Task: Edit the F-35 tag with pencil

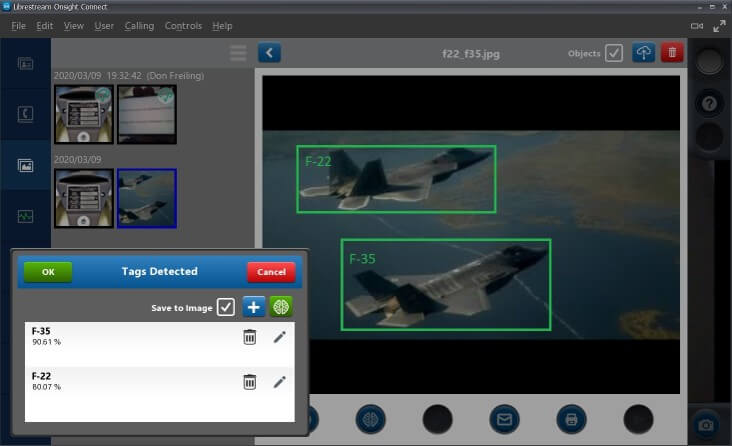Action: [x=279, y=337]
